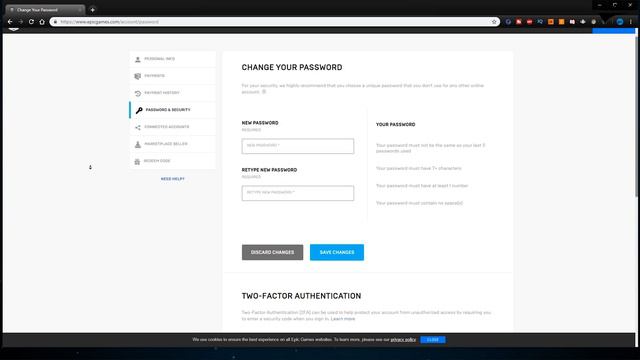Open Personal Info person icon
640x360 pixels.
138,59
